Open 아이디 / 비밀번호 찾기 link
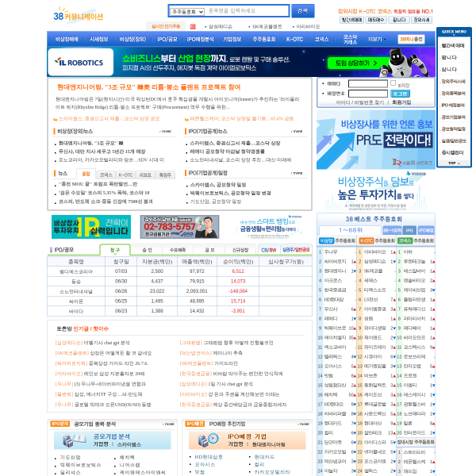 click(359, 102)
